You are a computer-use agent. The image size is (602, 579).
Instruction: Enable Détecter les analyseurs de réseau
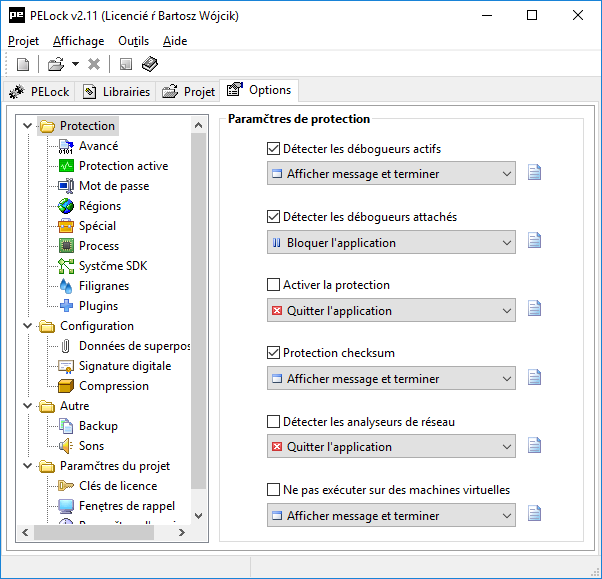273,422
